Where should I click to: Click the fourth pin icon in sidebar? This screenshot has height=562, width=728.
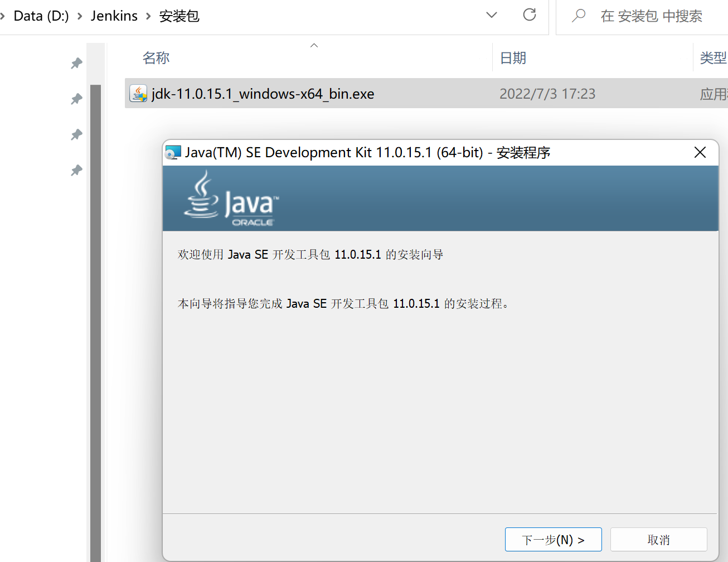77,170
